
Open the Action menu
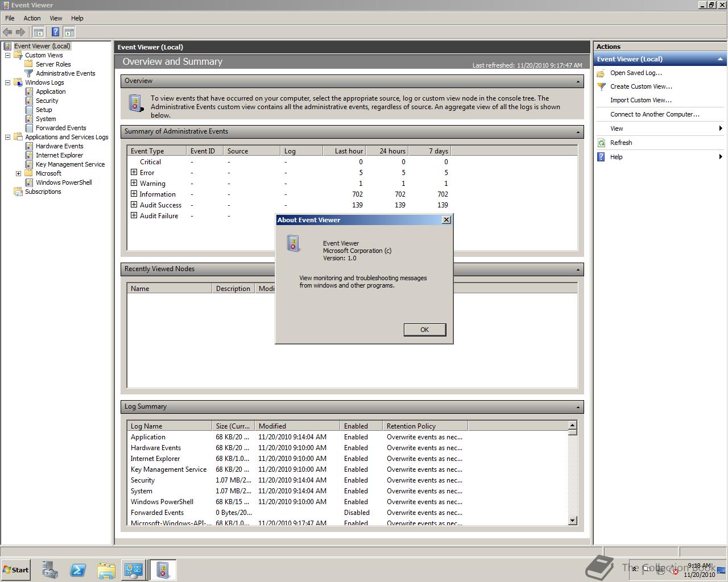pos(32,18)
